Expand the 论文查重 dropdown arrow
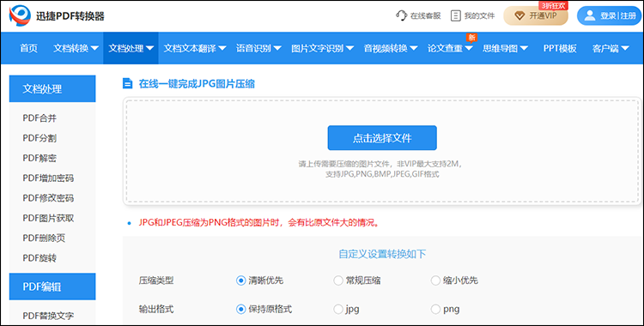 tap(469, 48)
